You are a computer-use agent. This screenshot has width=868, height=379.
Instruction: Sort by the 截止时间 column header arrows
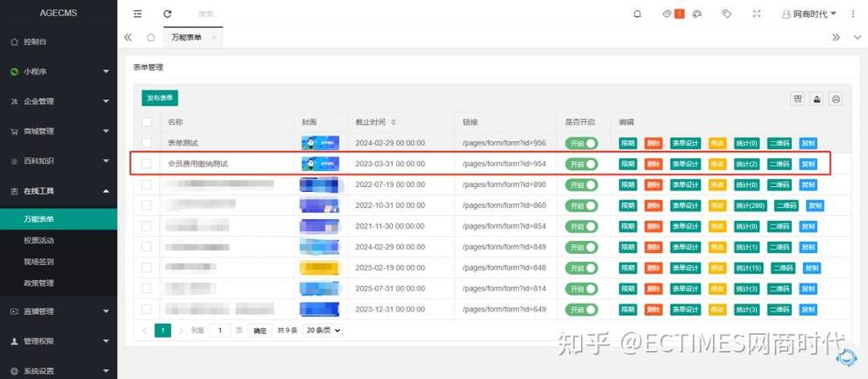(394, 122)
